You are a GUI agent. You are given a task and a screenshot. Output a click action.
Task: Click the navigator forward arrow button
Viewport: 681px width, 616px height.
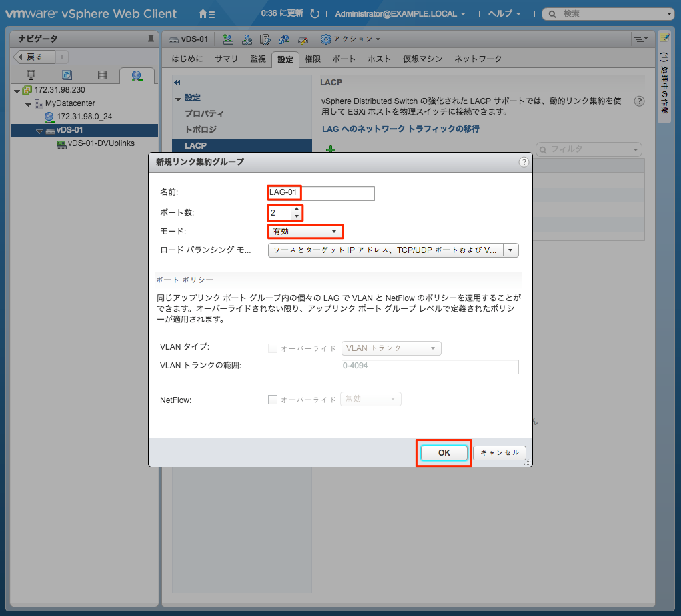(x=62, y=57)
